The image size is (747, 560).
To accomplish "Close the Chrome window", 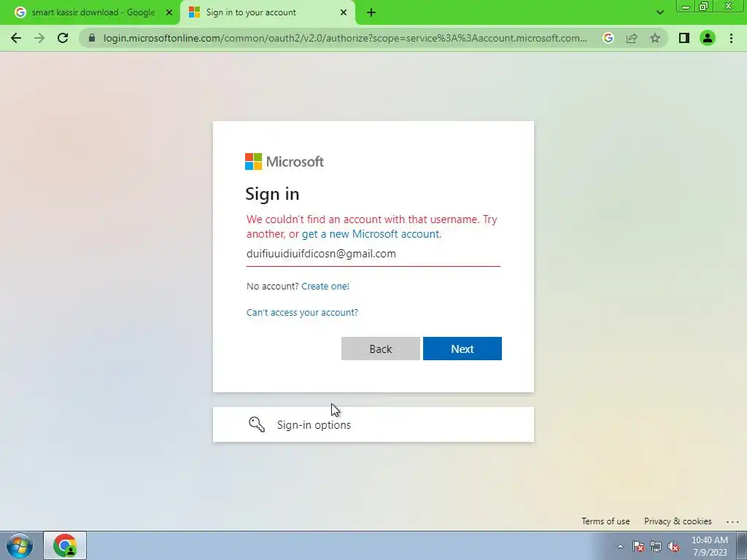I will point(729,7).
